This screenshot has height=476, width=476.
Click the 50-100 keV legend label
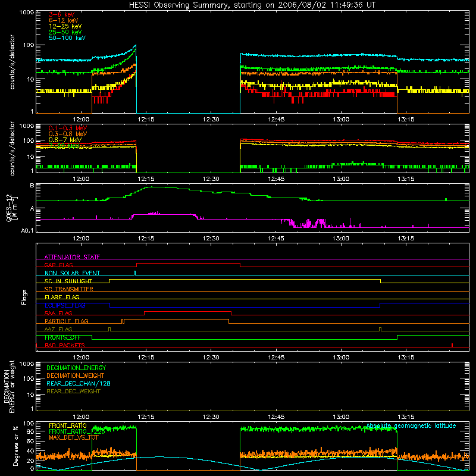pyautogui.click(x=67, y=38)
